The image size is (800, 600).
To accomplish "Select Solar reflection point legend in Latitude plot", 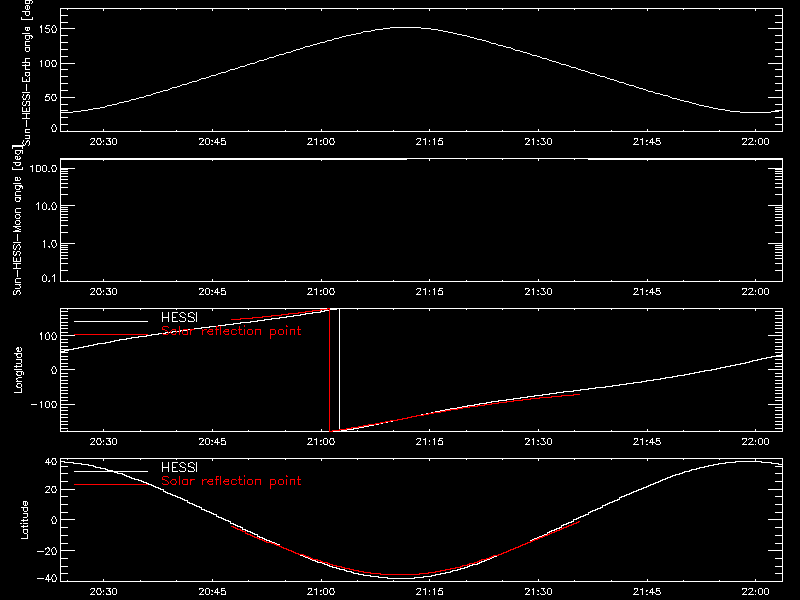I will tap(231, 481).
